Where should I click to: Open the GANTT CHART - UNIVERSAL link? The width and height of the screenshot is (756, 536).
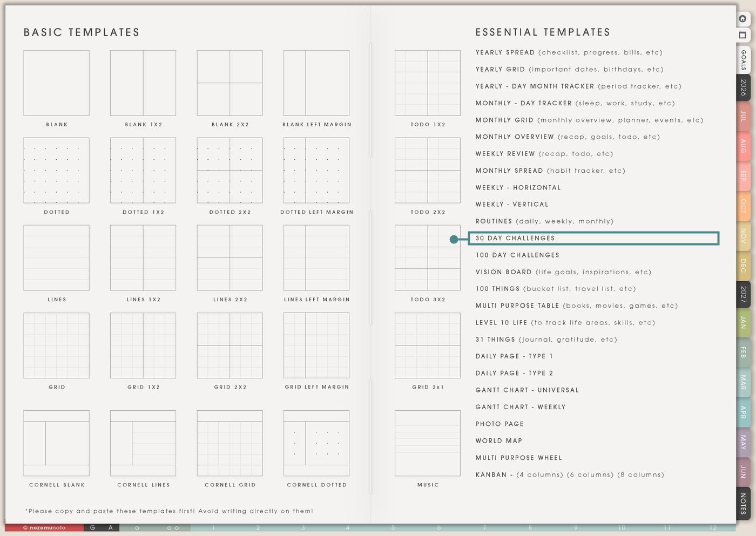[527, 390]
